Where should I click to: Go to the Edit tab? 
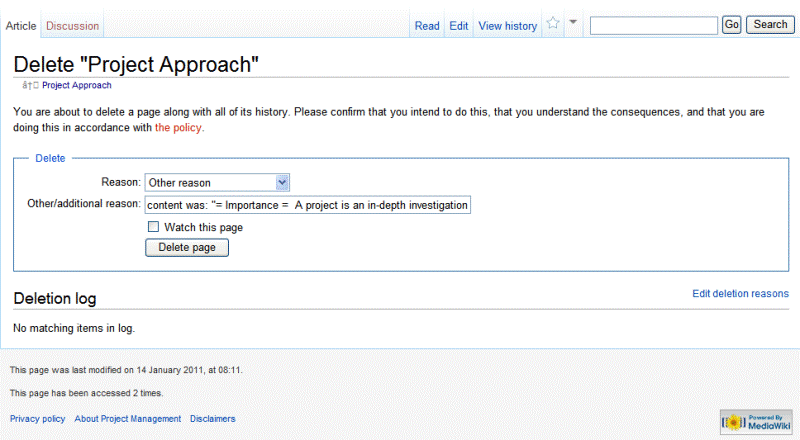click(x=459, y=26)
